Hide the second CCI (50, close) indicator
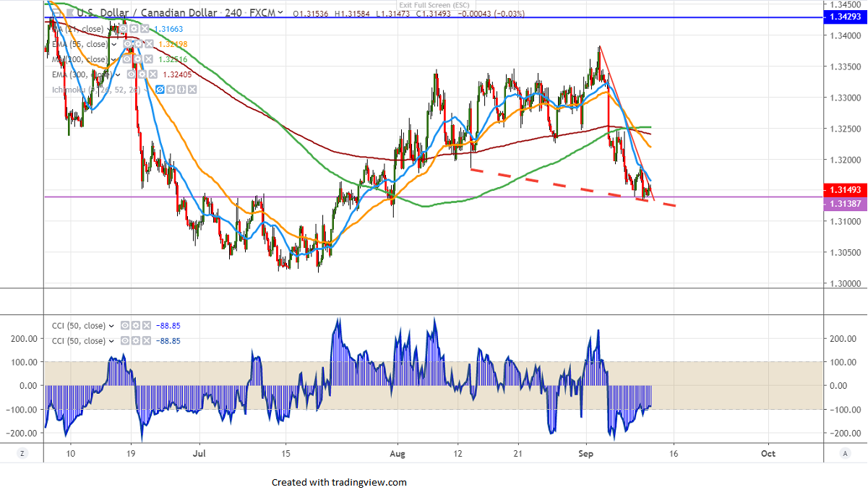The image size is (868, 495). tap(125, 340)
